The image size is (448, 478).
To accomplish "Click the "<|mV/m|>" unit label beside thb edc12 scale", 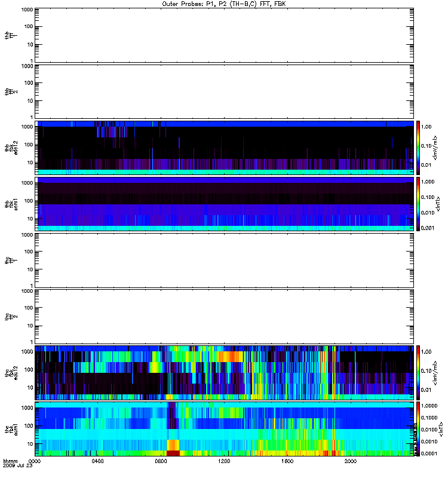I will [x=435, y=148].
